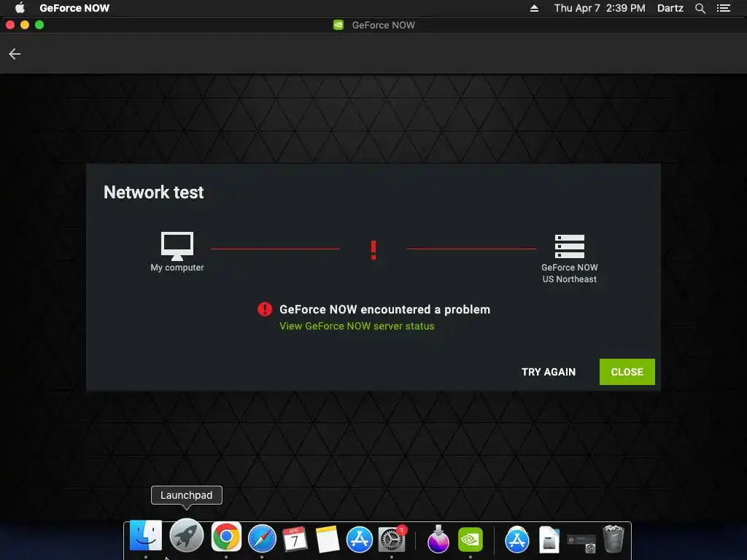Click the red error circle icon
747x560 pixels.
coord(265,309)
